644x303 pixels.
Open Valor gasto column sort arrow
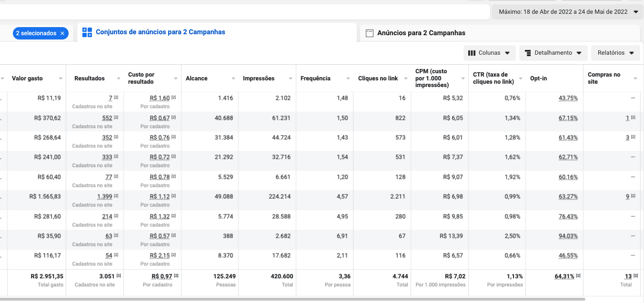[60, 78]
